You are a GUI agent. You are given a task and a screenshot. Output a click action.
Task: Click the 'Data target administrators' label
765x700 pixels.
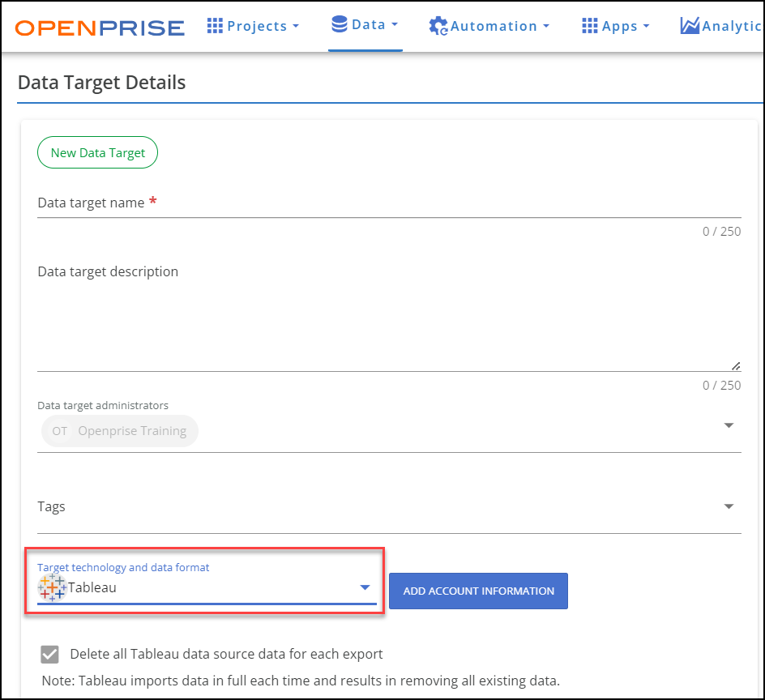(x=103, y=405)
